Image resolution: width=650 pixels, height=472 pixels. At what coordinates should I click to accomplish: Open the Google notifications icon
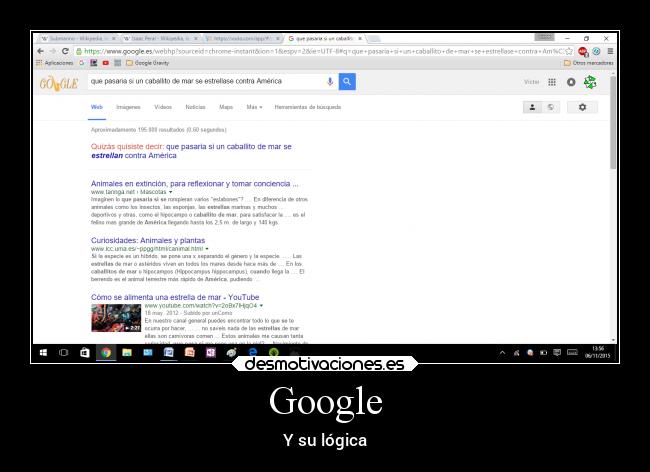tap(571, 82)
